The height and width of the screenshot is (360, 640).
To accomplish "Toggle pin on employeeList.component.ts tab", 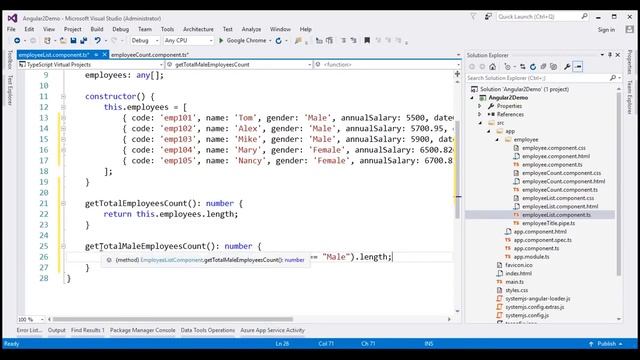I will [96, 55].
